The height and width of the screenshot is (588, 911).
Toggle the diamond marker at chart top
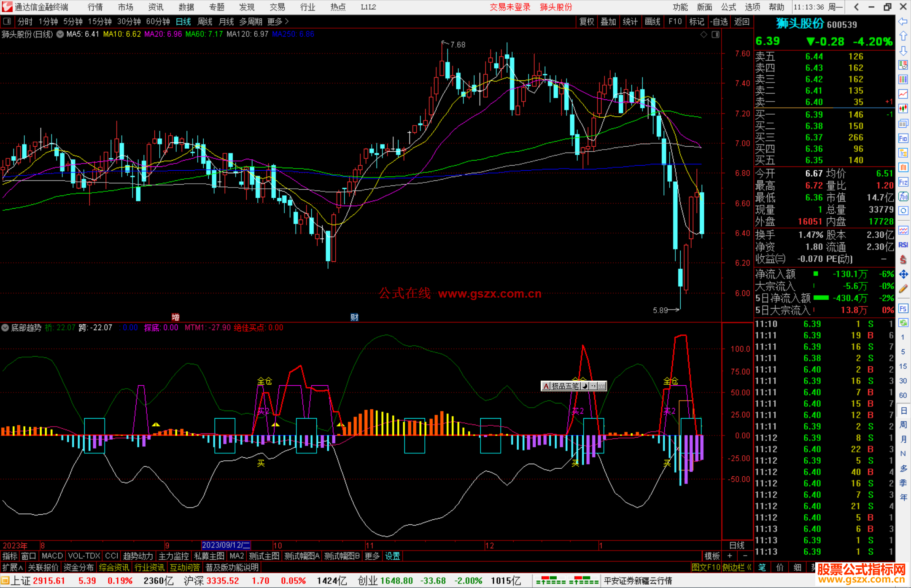click(703, 35)
